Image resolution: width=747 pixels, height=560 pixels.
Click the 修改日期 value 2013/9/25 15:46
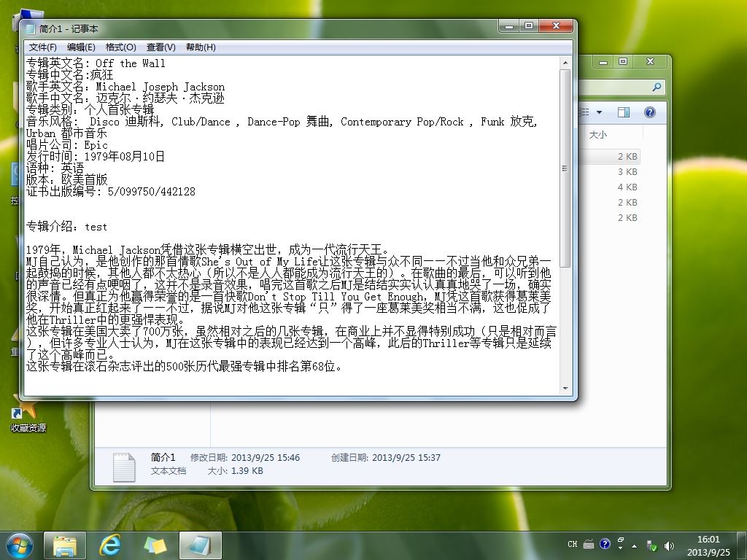(x=266, y=458)
